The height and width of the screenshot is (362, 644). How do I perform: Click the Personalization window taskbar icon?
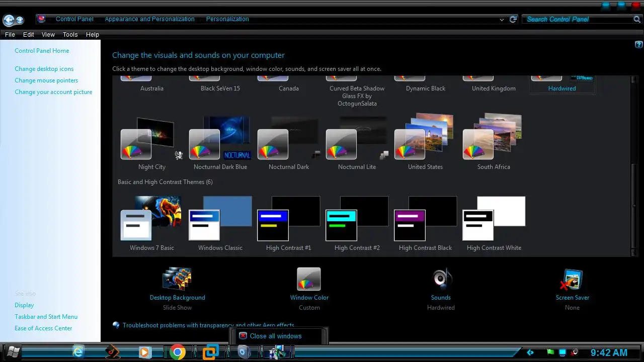(x=276, y=352)
